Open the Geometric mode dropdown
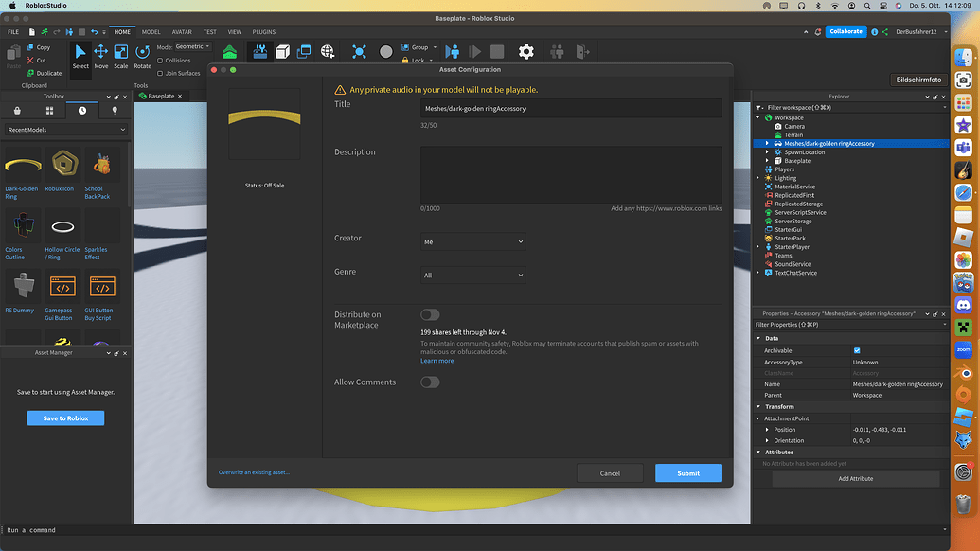 coord(192,45)
